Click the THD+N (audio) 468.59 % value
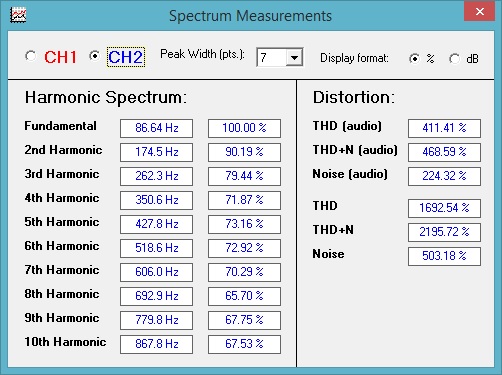502x375 pixels. pyautogui.click(x=444, y=152)
